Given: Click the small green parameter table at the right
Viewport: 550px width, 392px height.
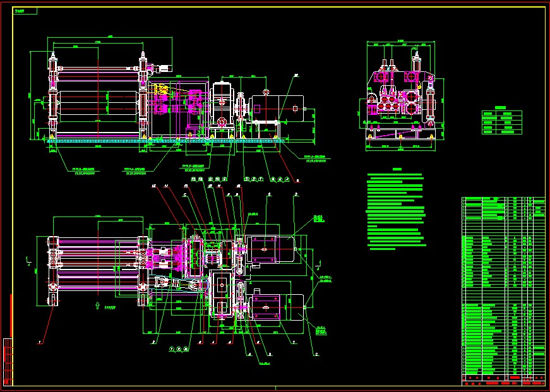Looking at the screenshot, I should click(501, 122).
